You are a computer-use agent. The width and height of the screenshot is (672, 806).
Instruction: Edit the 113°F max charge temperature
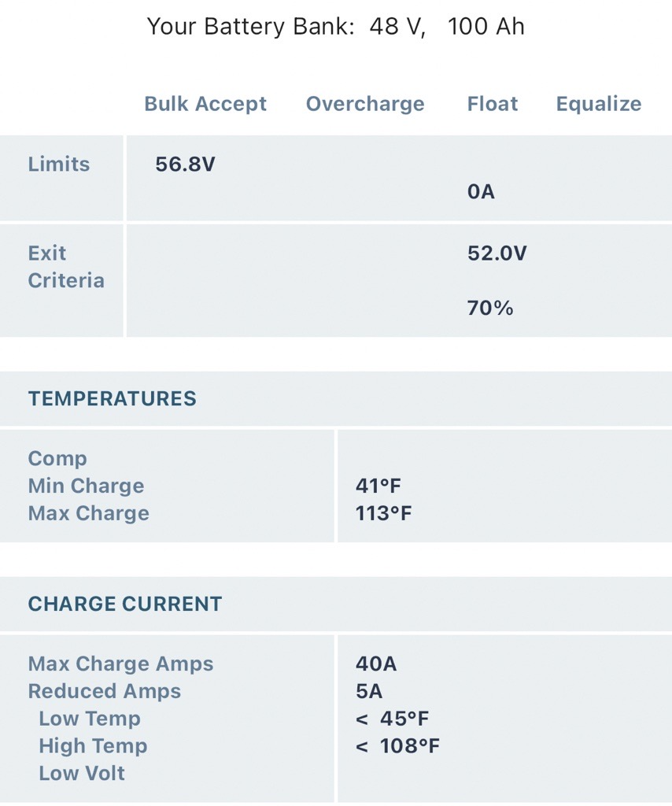pyautogui.click(x=384, y=513)
